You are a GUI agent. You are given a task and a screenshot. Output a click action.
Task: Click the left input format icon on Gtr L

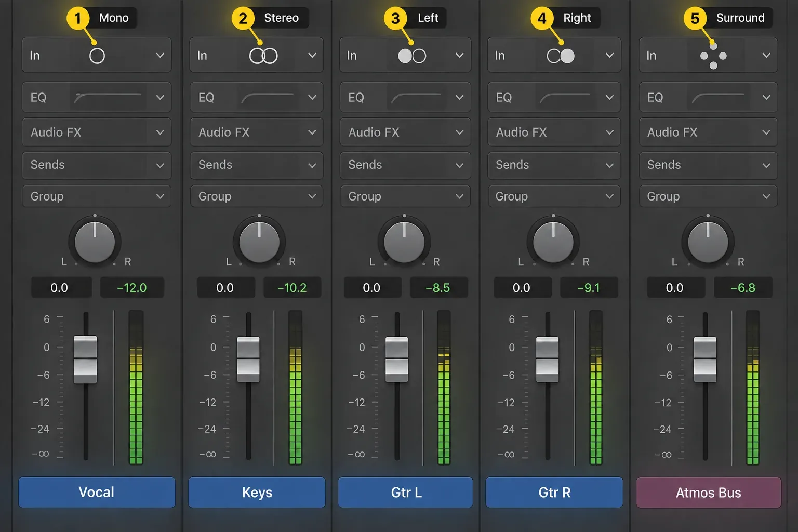[x=412, y=56]
